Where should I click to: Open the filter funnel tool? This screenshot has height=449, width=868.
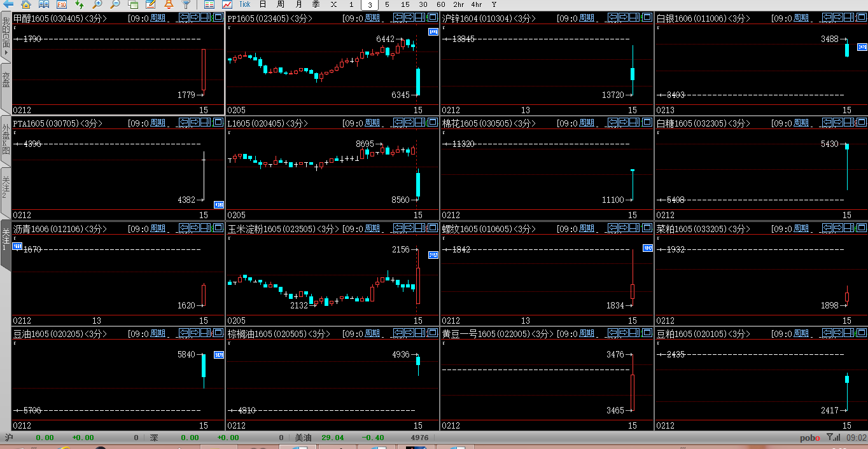pyautogui.click(x=186, y=4)
